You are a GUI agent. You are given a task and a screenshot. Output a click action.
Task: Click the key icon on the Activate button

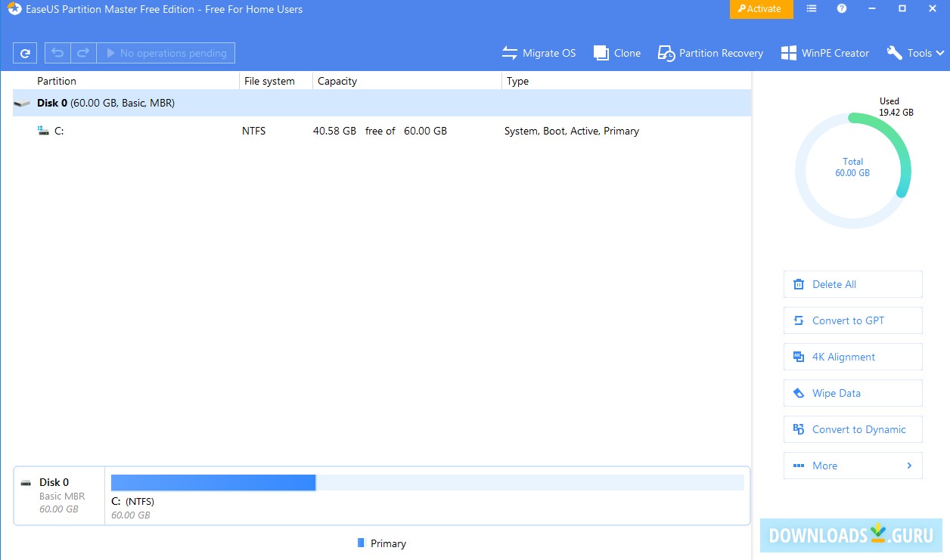pos(742,9)
